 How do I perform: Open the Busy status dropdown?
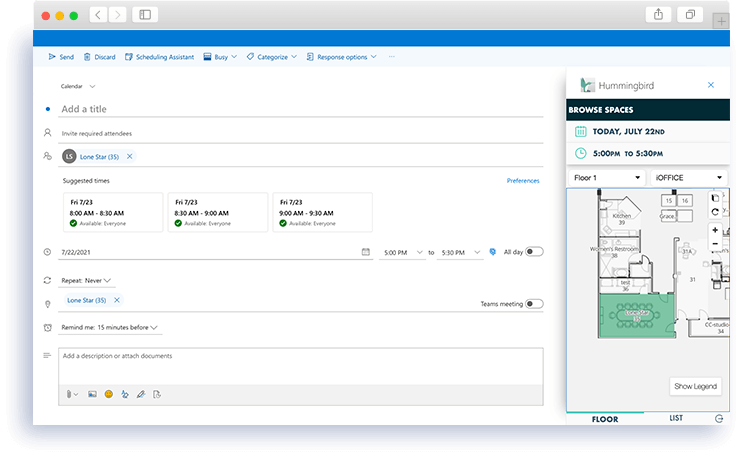pyautogui.click(x=220, y=57)
